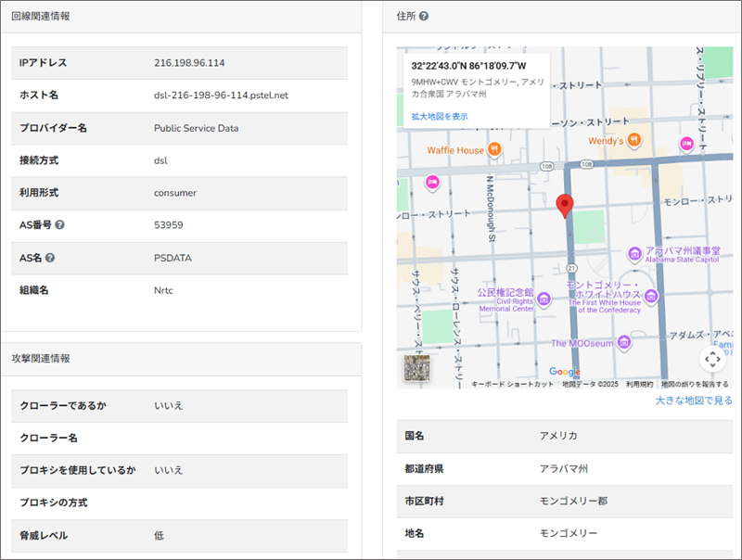Switch to satellite view thumbnail

click(416, 368)
